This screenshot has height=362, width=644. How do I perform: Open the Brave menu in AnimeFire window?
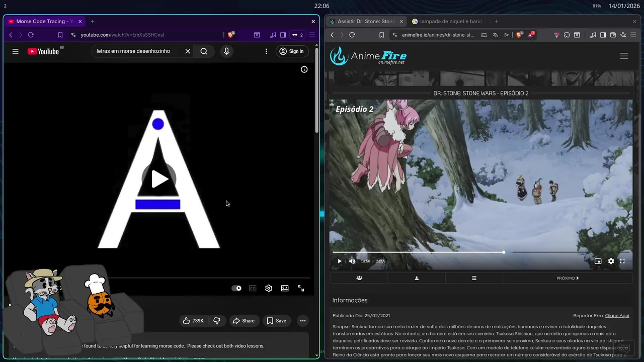pyautogui.click(x=633, y=35)
